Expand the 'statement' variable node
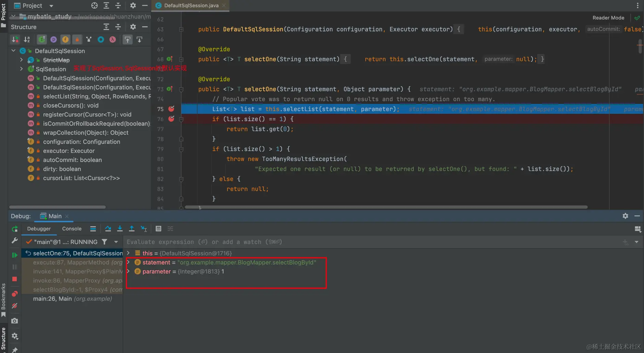 coord(128,262)
